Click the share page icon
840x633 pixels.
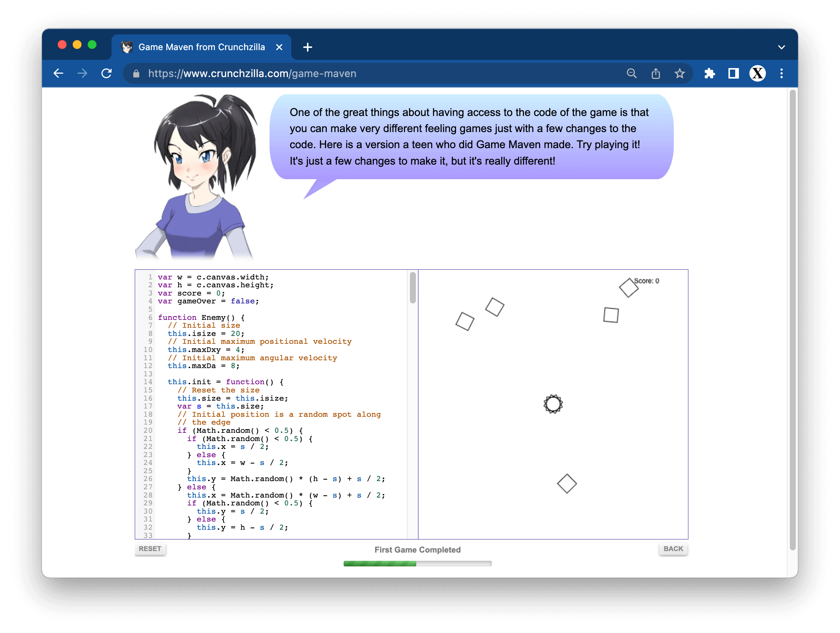pyautogui.click(x=656, y=73)
